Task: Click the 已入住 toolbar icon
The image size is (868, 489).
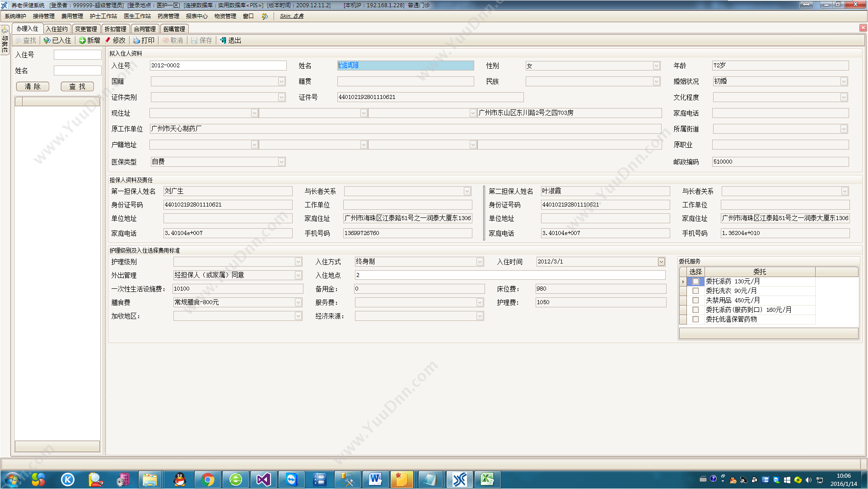Action: (x=47, y=41)
